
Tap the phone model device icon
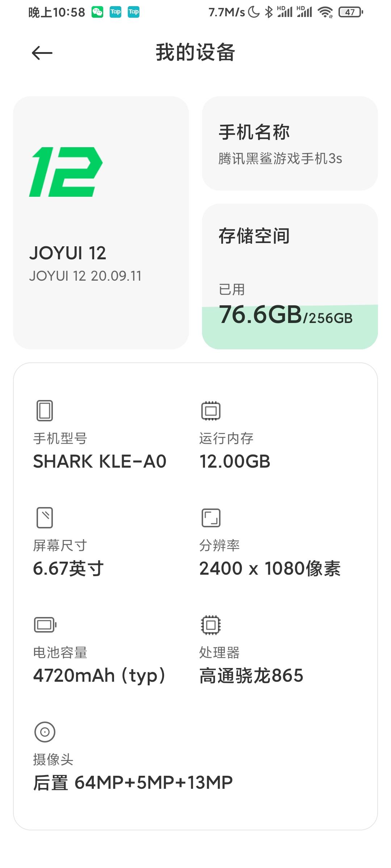45,410
